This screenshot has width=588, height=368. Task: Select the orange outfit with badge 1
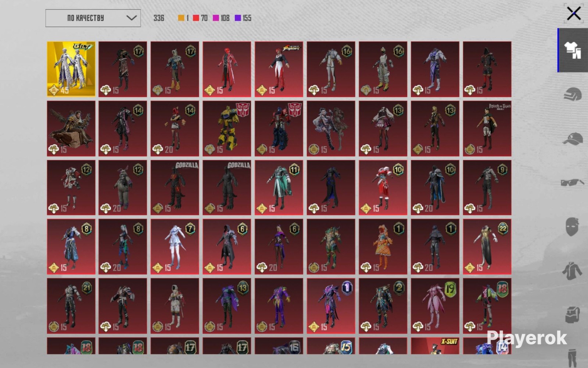[383, 247]
